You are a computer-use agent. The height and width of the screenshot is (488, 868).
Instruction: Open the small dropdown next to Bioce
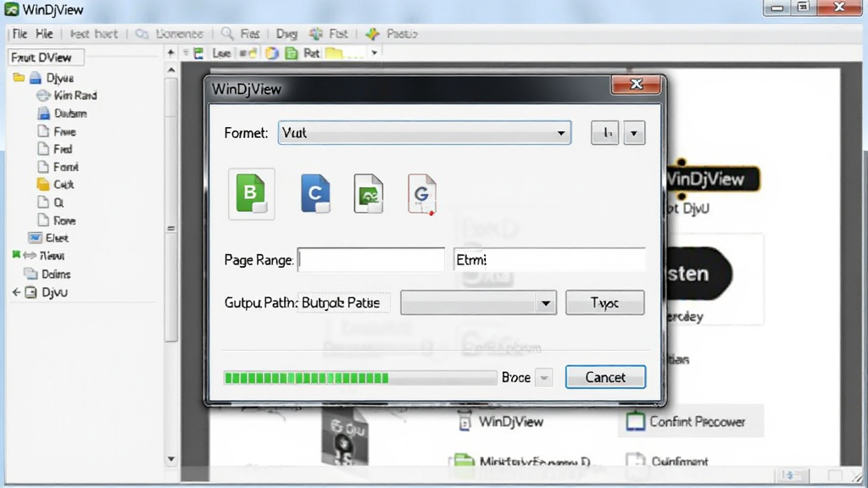[x=544, y=377]
